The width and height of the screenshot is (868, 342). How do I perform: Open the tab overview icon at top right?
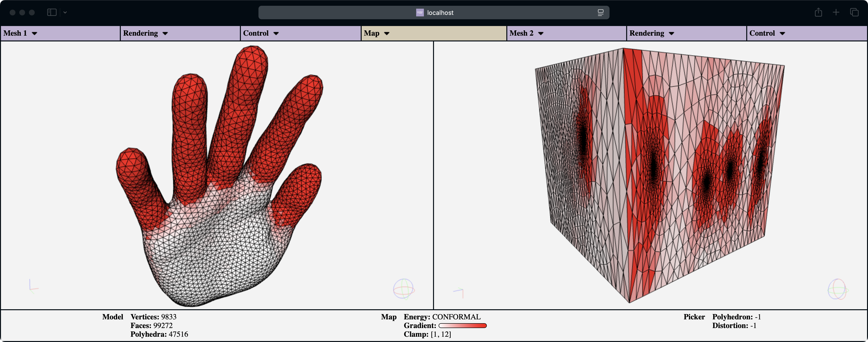(855, 13)
